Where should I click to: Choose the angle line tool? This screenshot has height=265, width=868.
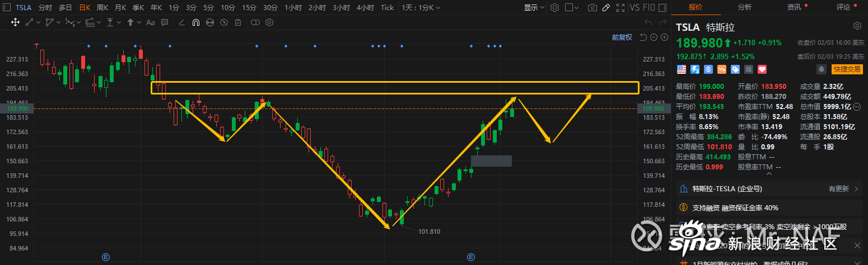(x=181, y=22)
